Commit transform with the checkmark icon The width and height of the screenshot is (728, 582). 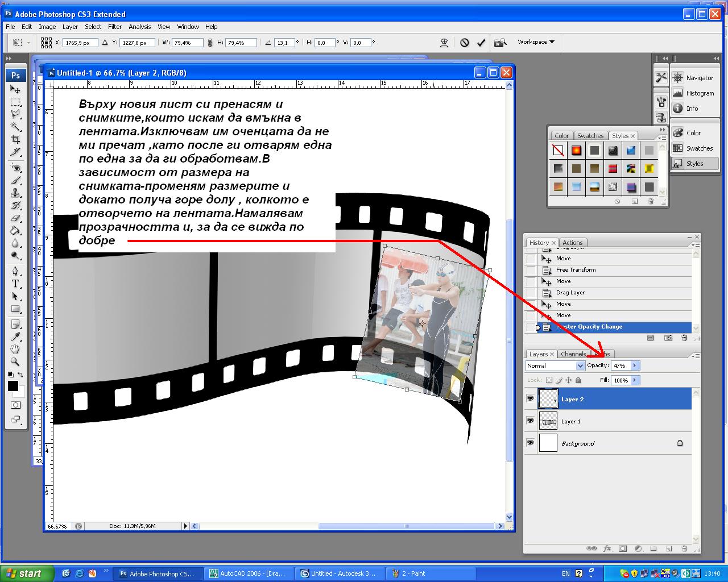481,43
